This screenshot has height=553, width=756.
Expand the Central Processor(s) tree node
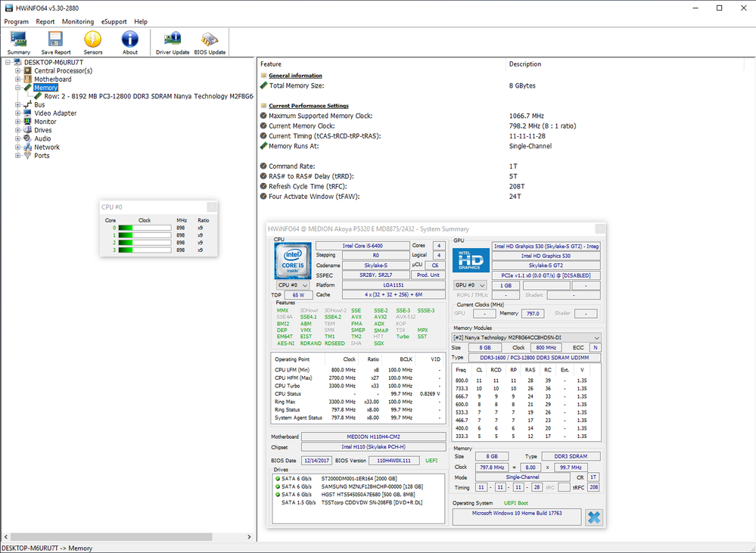(18, 71)
